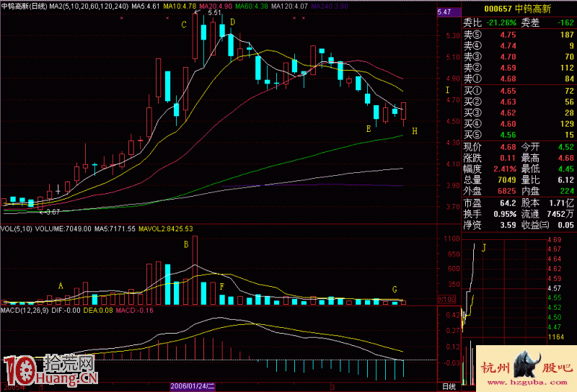Select the 卖② ask row at 4.69
The width and height of the screenshot is (577, 392).
pos(519,68)
